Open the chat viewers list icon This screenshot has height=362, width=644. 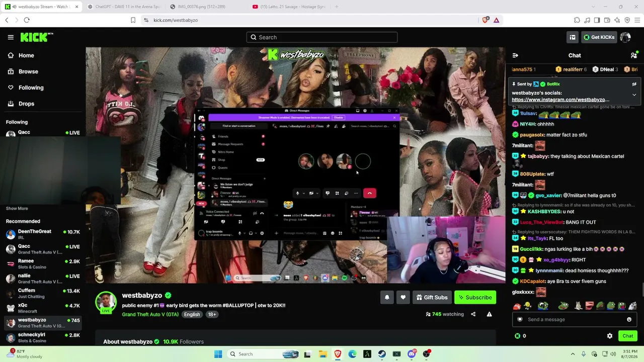pyautogui.click(x=633, y=55)
